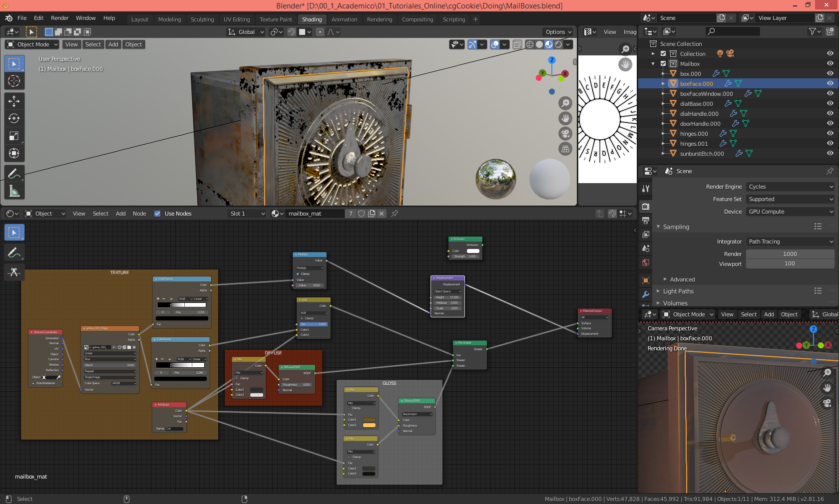Viewport: 839px width, 504px height.
Task: Select the Cursor tool in the 3D viewport
Action: (x=14, y=81)
